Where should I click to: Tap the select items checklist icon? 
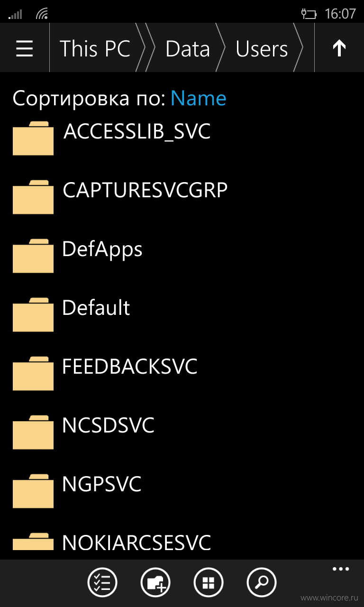tap(102, 582)
